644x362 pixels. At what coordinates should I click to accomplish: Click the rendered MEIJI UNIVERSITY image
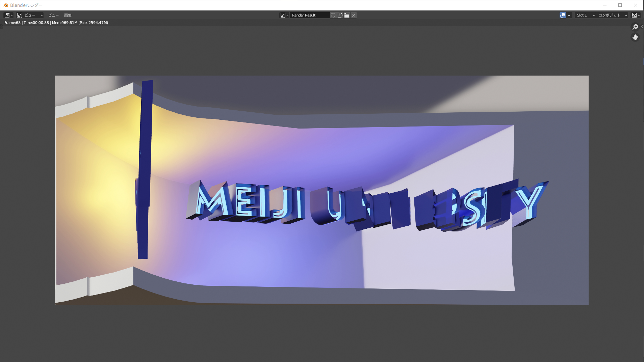(322, 190)
